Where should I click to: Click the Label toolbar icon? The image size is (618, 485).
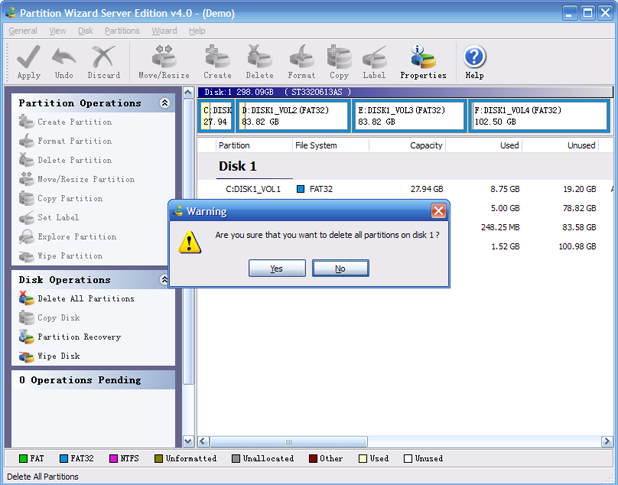374,62
